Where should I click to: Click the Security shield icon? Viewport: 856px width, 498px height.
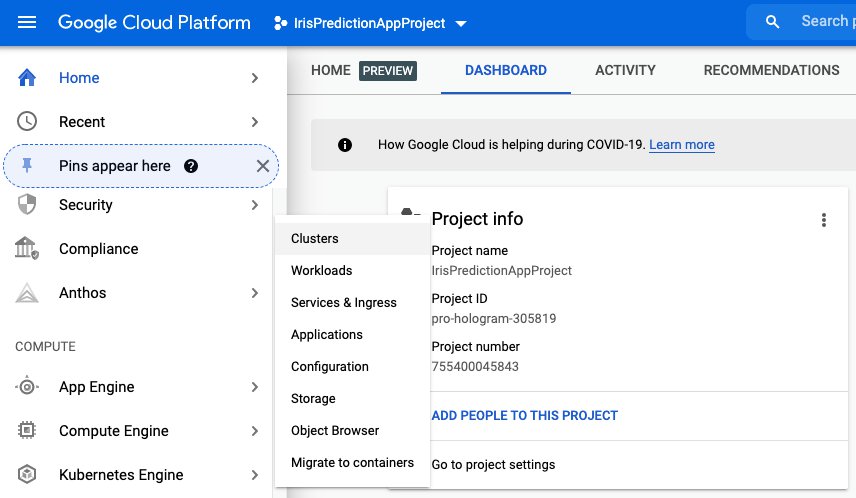[27, 205]
